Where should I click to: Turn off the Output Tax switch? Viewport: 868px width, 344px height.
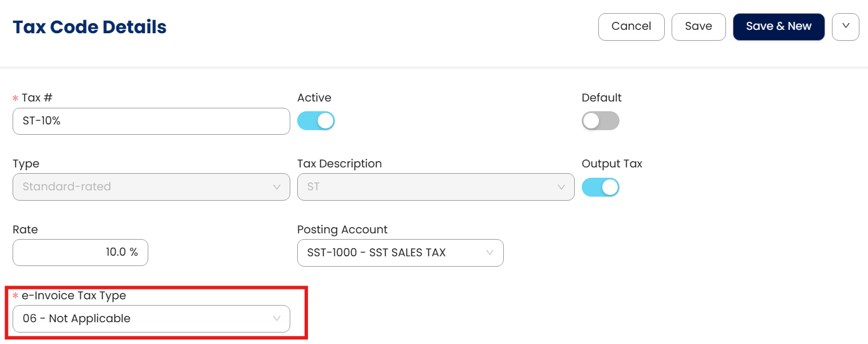(600, 187)
